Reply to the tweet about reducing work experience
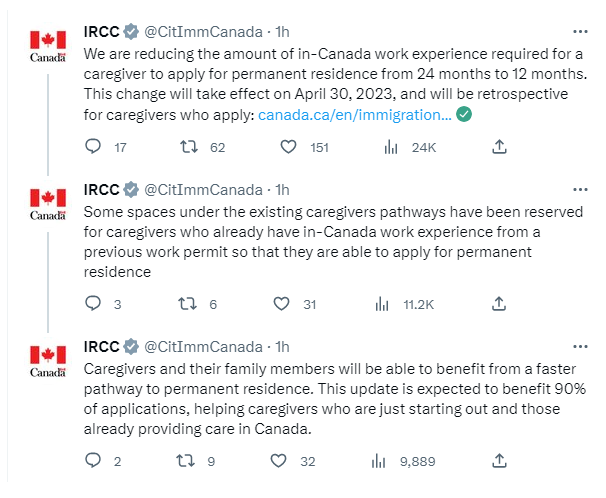Viewport: 606px width, 498px height. coord(93,147)
